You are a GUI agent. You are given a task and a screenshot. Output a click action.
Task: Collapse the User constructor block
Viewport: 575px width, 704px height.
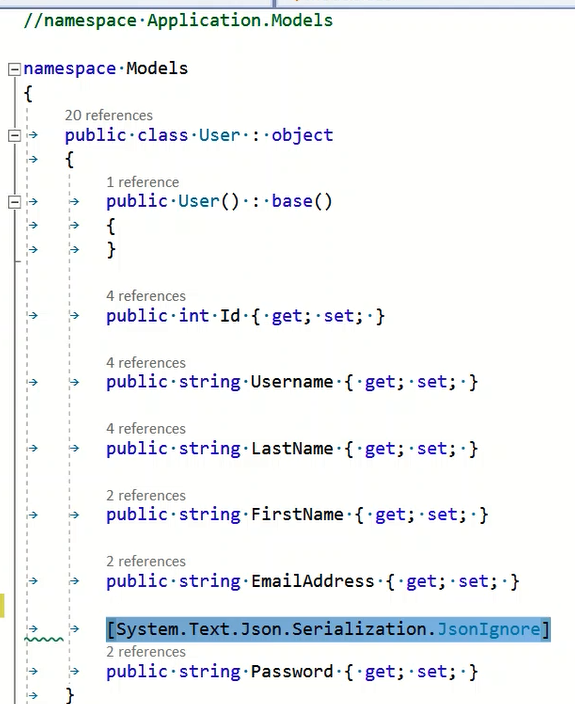click(x=14, y=202)
